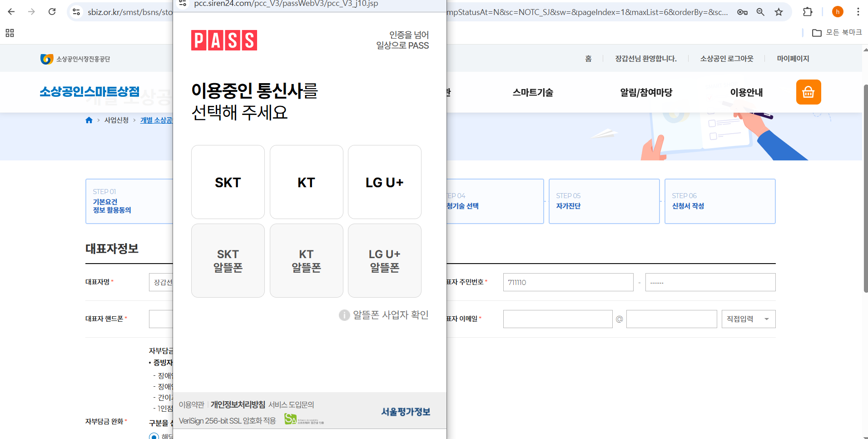Select the STEP 04 기술 선택 tab
This screenshot has width=868, height=439.
[495, 201]
